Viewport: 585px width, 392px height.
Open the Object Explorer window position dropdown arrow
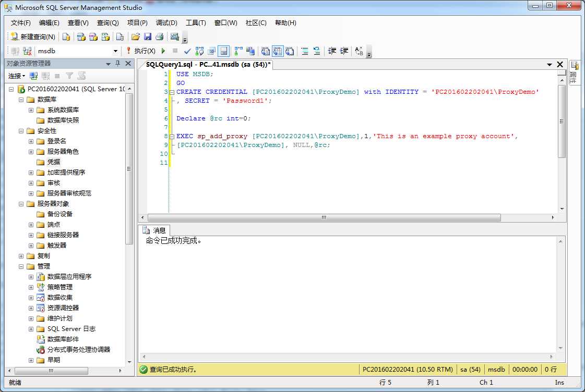click(x=108, y=64)
